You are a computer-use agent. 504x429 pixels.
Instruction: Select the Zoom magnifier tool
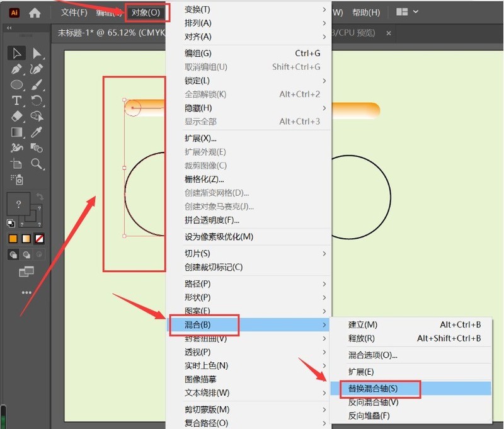coord(37,164)
